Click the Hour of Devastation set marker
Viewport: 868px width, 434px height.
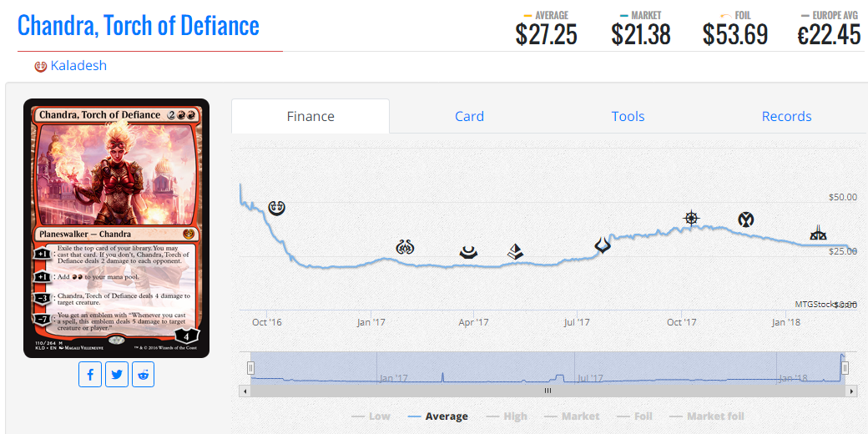pos(602,245)
